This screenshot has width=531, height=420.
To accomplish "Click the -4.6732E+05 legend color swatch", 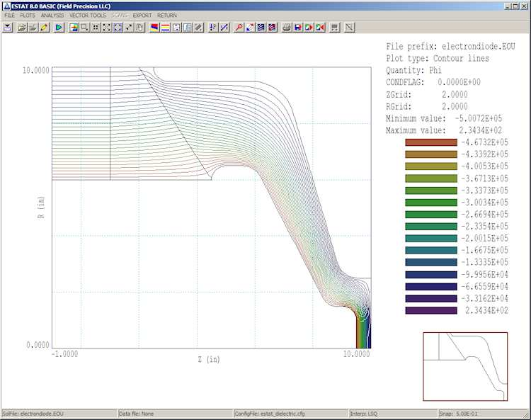I will click(430, 142).
